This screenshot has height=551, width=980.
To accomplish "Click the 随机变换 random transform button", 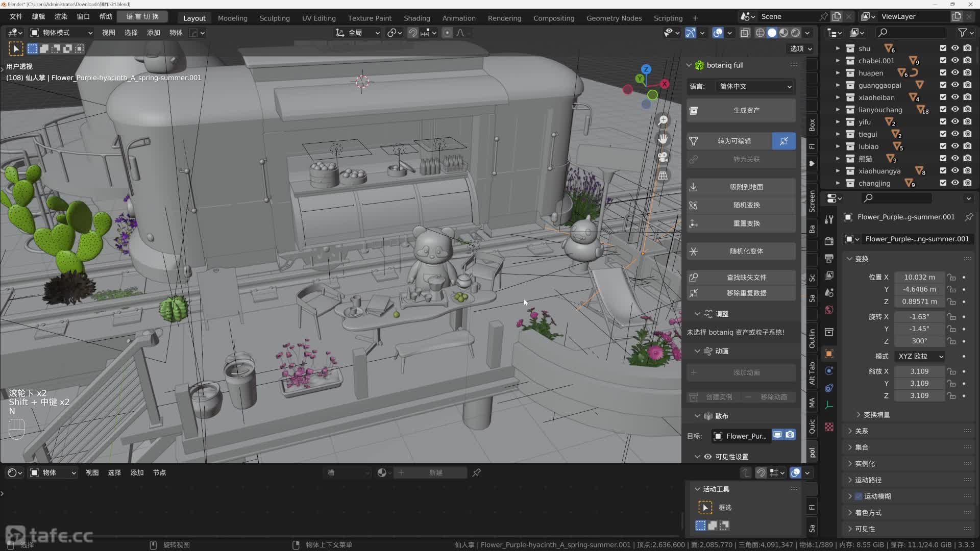I will (741, 205).
